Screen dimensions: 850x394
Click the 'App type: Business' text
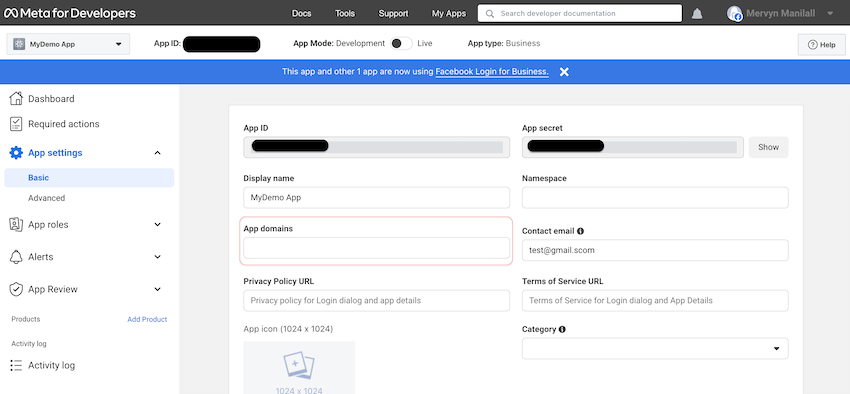504,43
